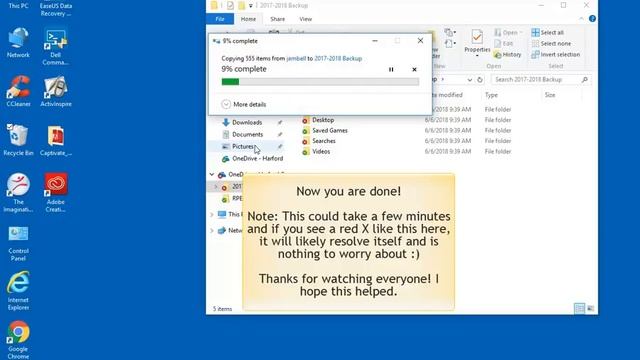The image size is (640, 360).
Task: Select the Videos folder row
Action: (x=408, y=151)
